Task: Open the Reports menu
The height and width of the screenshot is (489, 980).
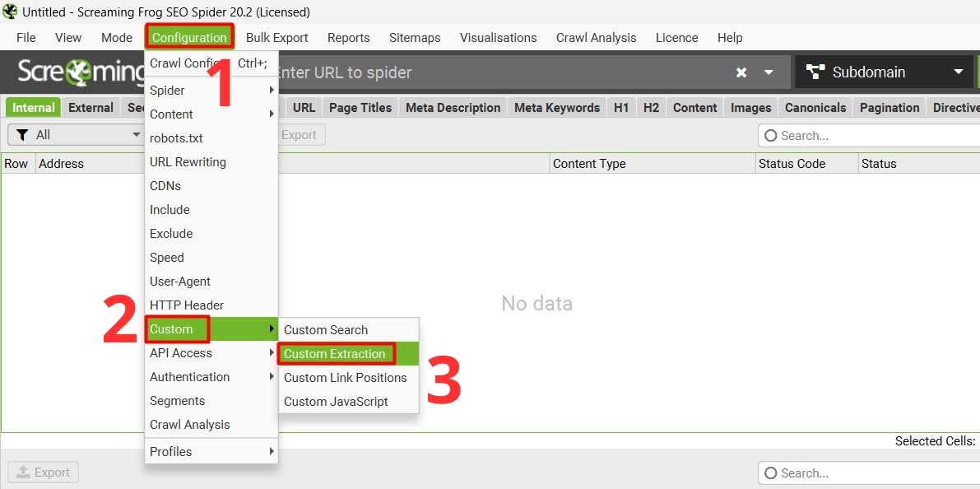Action: (x=349, y=38)
